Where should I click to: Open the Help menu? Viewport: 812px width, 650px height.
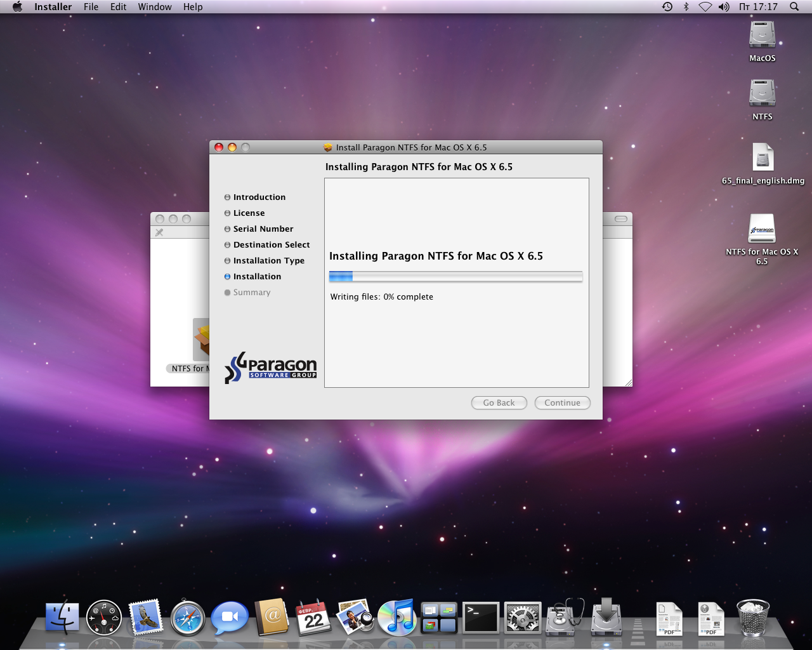click(x=193, y=7)
